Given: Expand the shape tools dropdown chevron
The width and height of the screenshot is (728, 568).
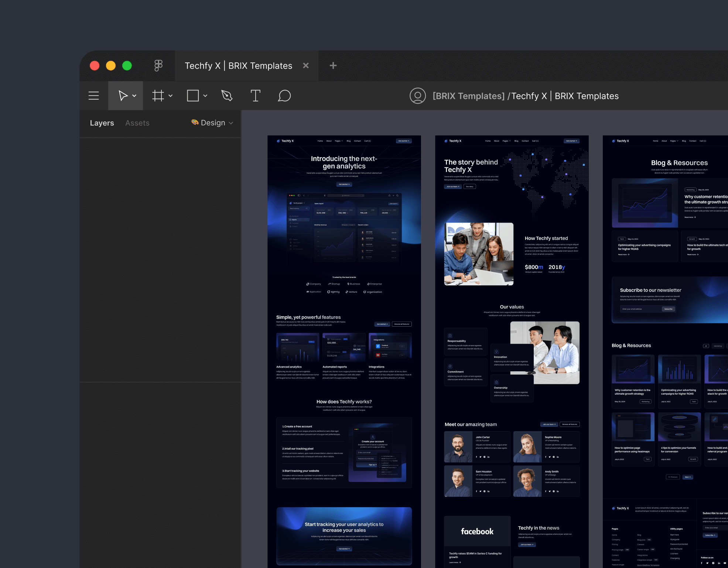Looking at the screenshot, I should pyautogui.click(x=205, y=96).
